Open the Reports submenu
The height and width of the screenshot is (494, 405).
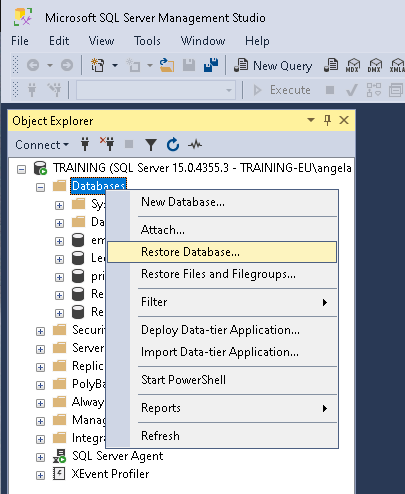point(222,408)
